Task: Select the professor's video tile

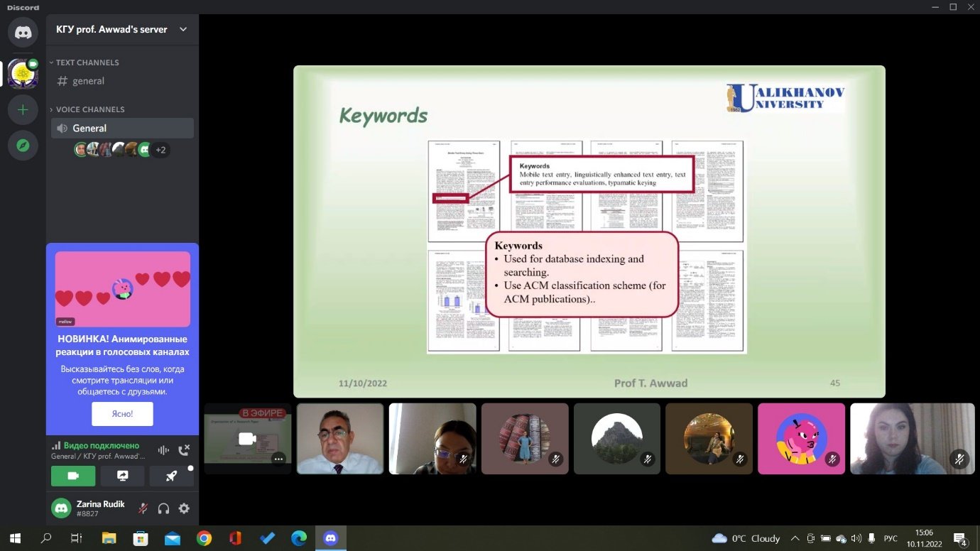Action: 340,438
